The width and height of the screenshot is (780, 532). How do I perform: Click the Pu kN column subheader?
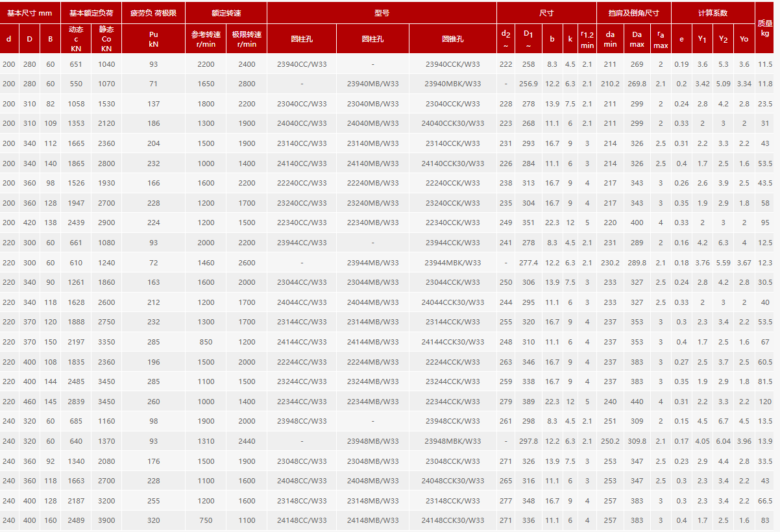point(153,39)
